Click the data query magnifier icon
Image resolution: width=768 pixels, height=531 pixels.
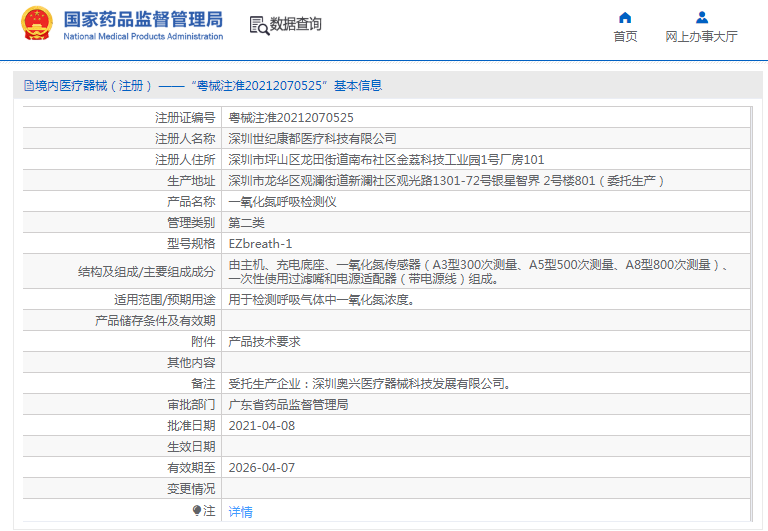point(258,25)
